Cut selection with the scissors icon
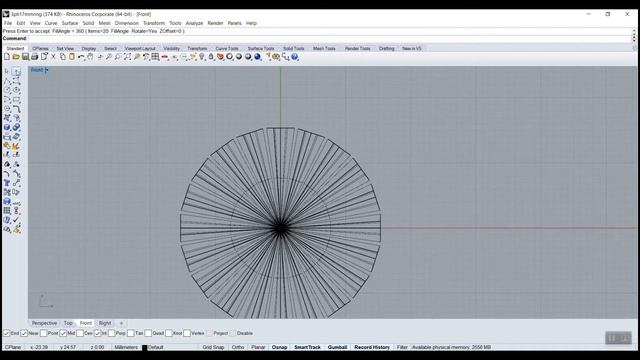 point(53,57)
